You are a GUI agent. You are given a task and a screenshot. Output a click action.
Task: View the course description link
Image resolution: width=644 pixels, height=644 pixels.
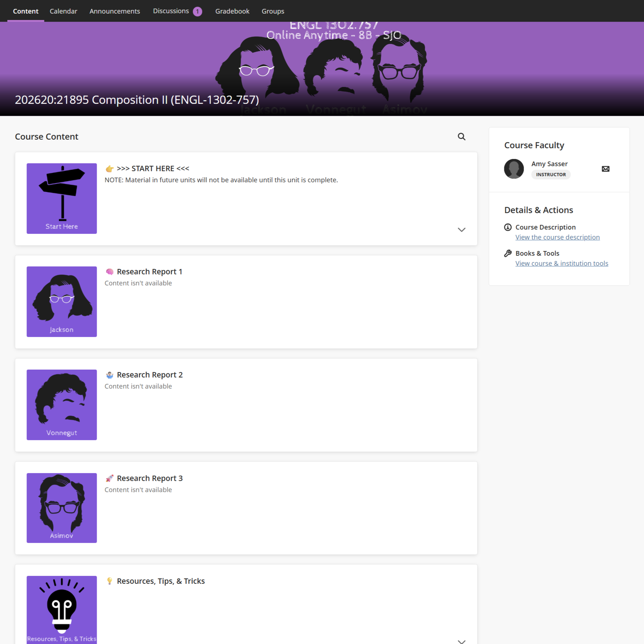coord(557,237)
